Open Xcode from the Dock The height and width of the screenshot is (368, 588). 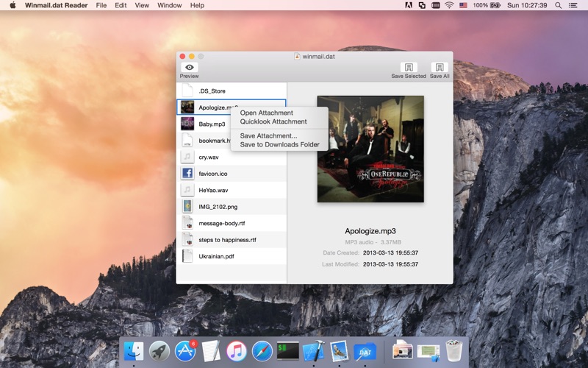pyautogui.click(x=314, y=351)
